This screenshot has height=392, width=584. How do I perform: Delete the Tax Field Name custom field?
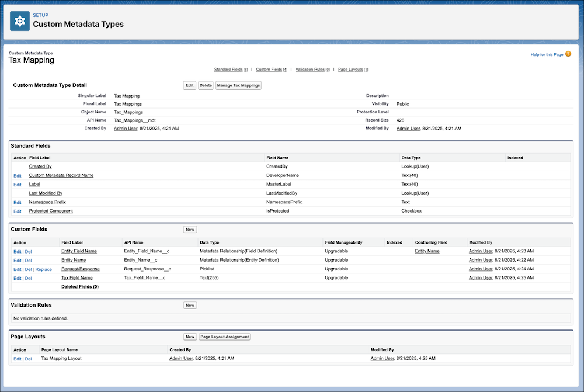click(28, 278)
